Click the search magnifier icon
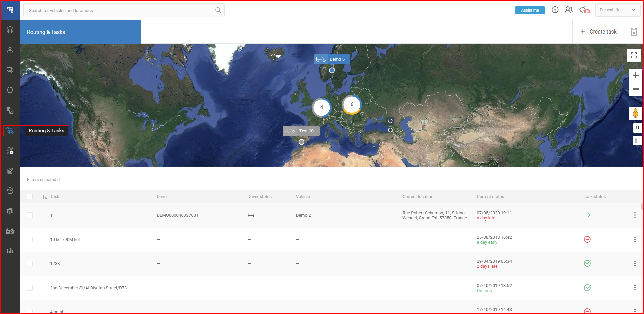Viewport: 644px width, 314px height. 218,10
